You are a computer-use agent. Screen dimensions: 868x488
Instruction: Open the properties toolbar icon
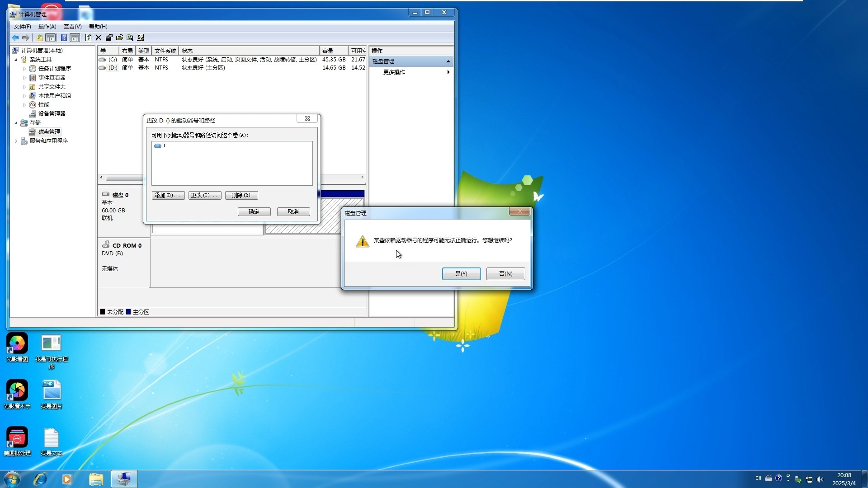[x=109, y=38]
